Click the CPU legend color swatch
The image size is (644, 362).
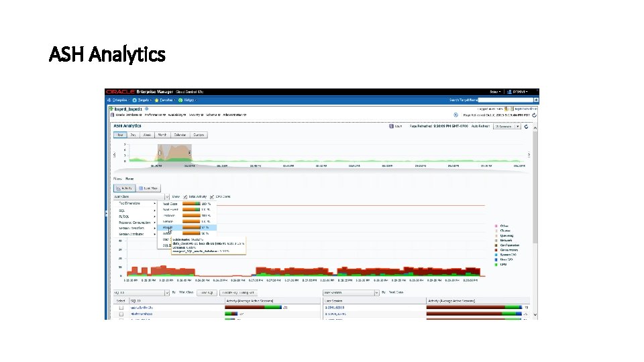[496, 264]
